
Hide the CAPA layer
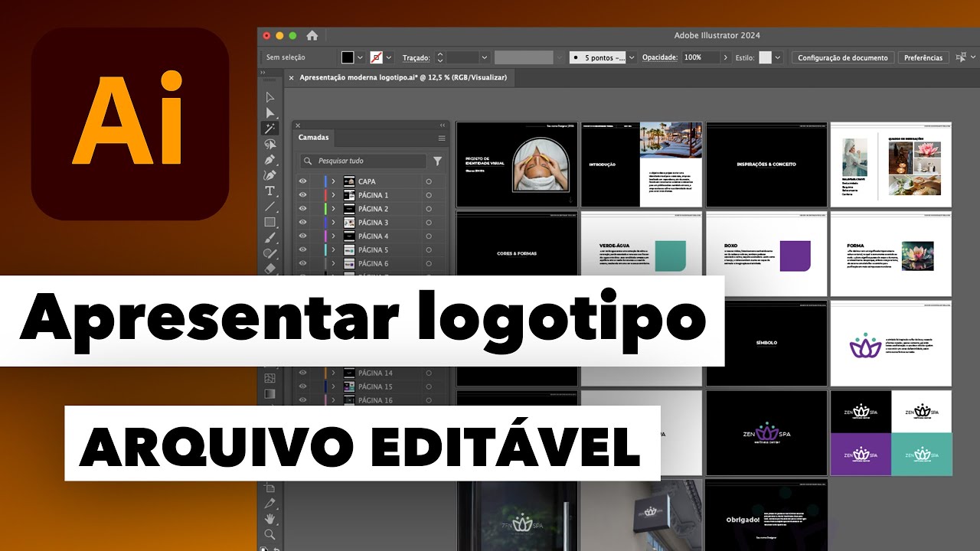pyautogui.click(x=303, y=181)
